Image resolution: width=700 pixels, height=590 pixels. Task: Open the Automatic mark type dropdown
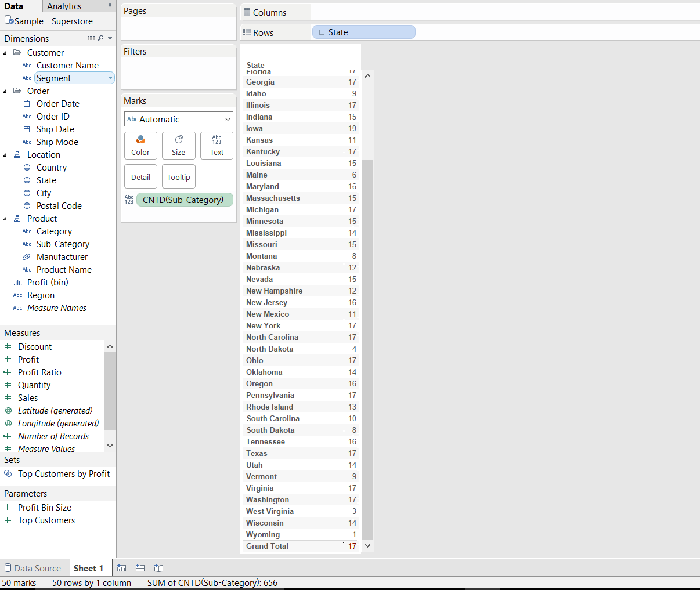coord(178,119)
